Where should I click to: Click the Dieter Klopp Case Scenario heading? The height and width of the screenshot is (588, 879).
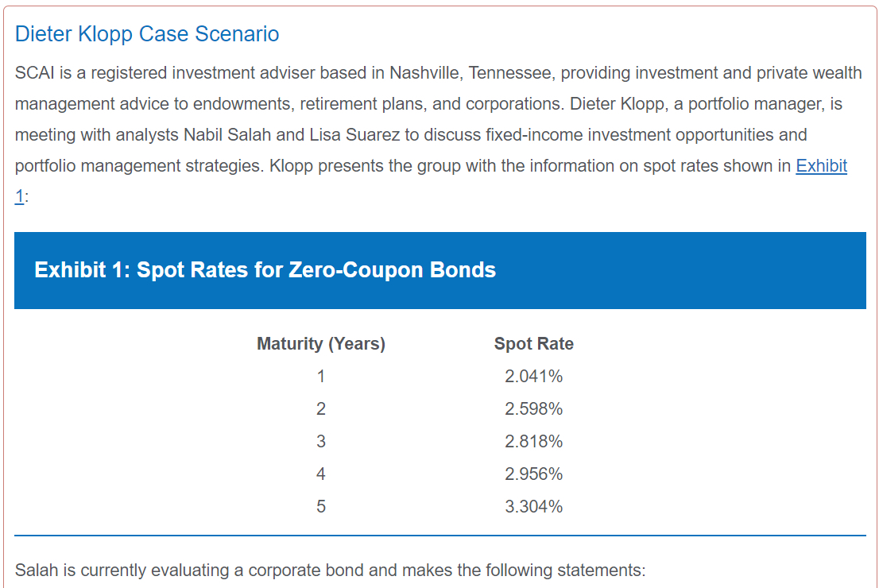(147, 34)
